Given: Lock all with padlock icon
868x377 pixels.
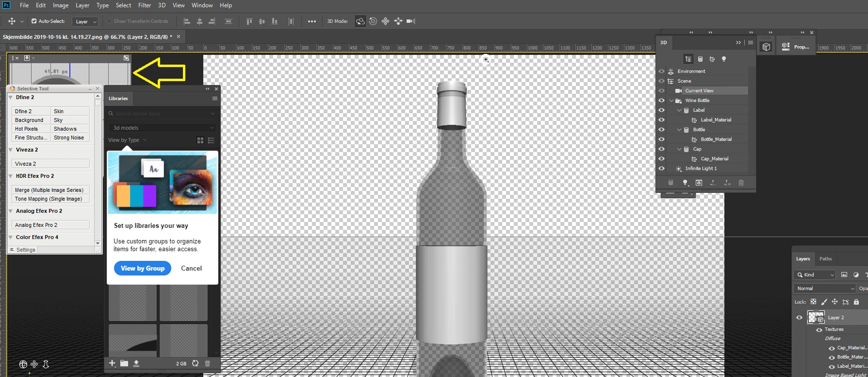Looking at the screenshot, I should [x=856, y=302].
